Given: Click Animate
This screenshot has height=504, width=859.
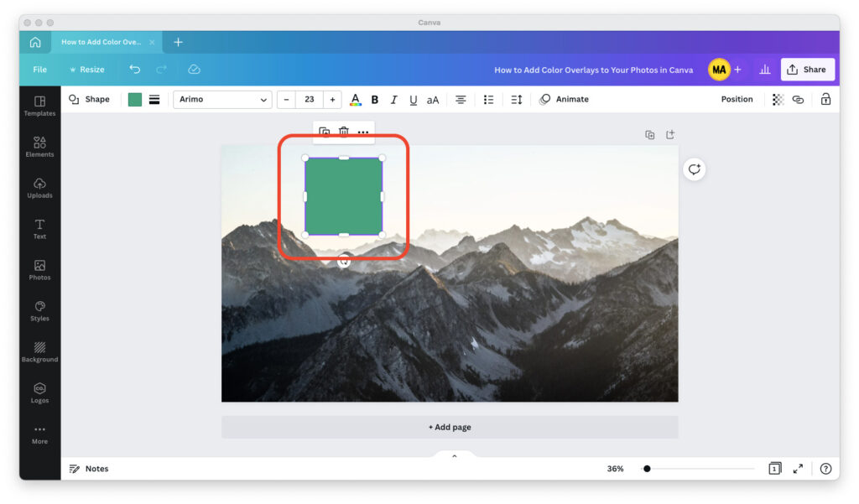Looking at the screenshot, I should (565, 99).
